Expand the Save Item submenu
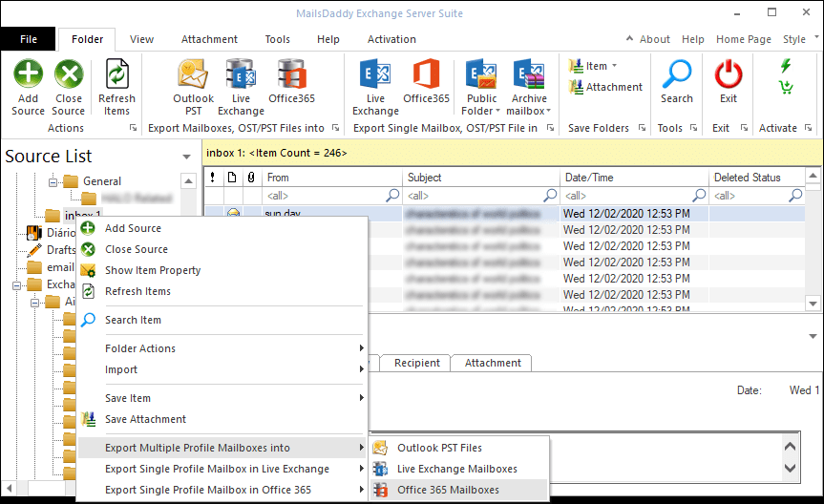The image size is (824, 504). point(222,398)
